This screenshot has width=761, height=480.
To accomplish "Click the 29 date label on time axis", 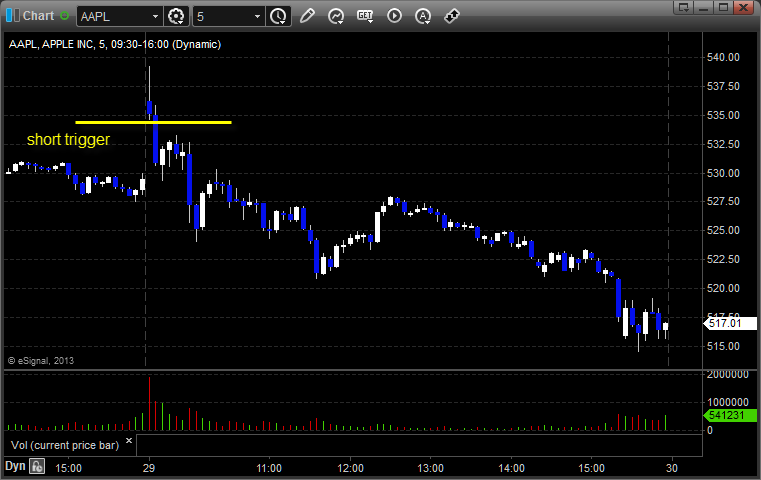I will (x=149, y=468).
